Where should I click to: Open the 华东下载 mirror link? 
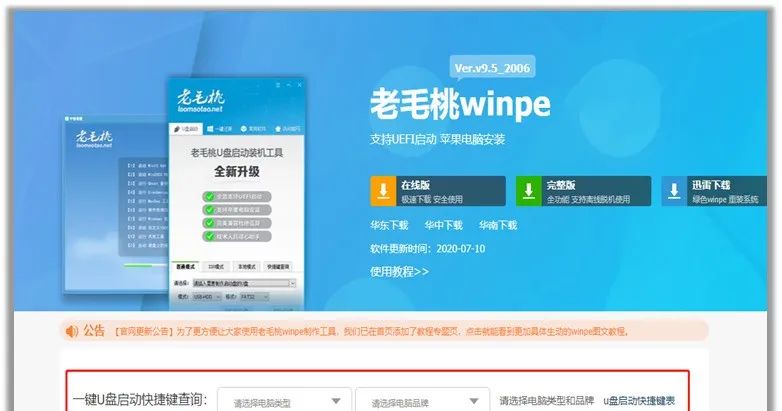[x=389, y=225]
